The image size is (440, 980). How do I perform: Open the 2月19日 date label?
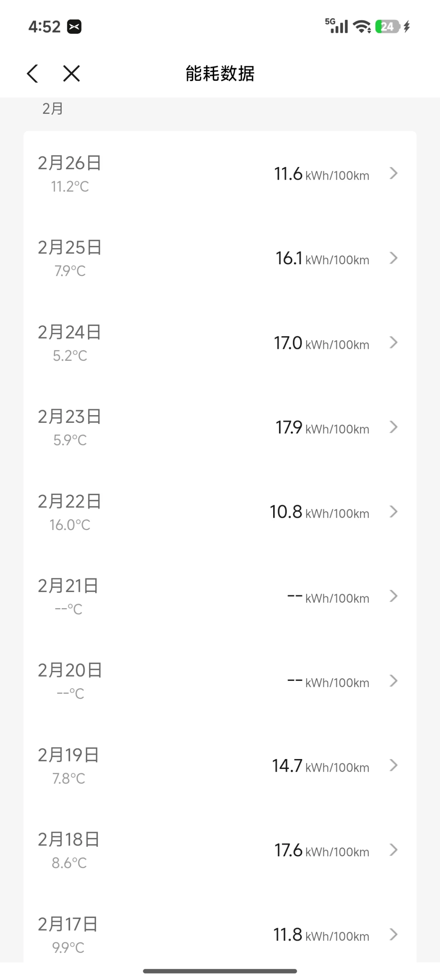68,755
